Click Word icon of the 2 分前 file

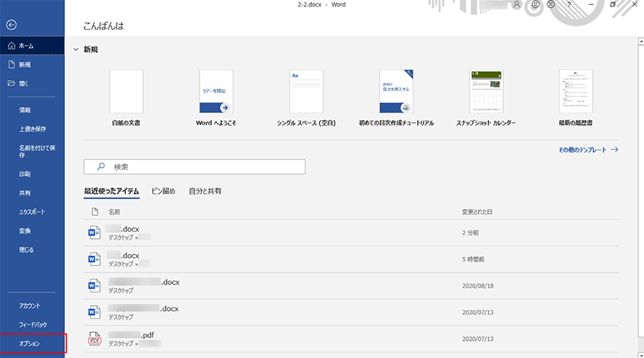click(x=94, y=233)
